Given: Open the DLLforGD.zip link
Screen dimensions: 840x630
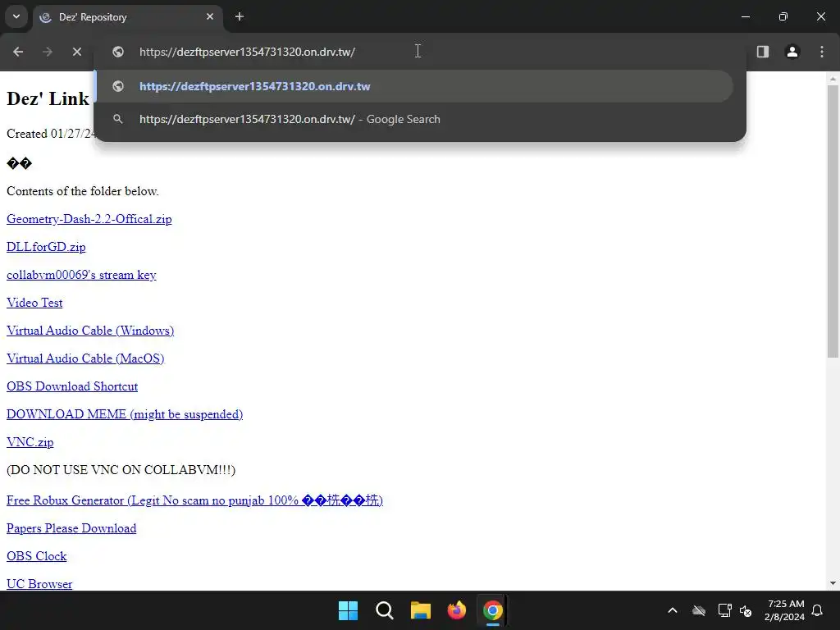Looking at the screenshot, I should point(46,247).
